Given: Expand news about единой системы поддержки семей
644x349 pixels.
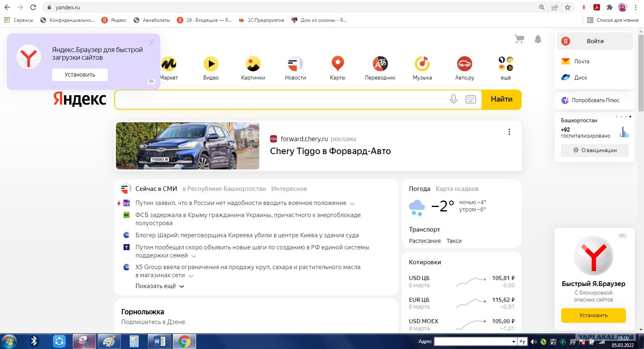Looking at the screenshot, I should click(194, 256).
